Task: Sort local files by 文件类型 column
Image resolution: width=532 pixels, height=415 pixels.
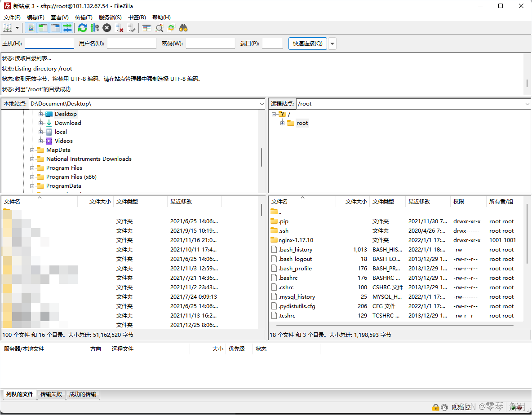Action: (x=141, y=202)
